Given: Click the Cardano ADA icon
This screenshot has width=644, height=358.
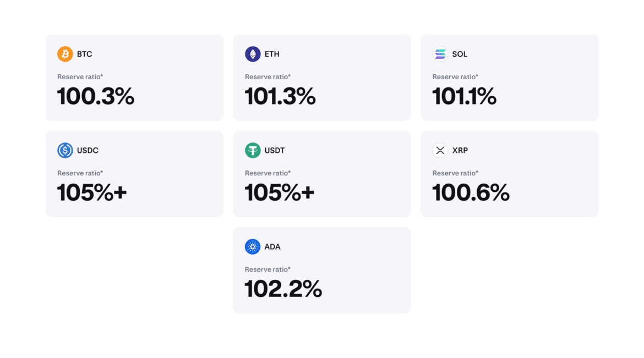Looking at the screenshot, I should (253, 246).
